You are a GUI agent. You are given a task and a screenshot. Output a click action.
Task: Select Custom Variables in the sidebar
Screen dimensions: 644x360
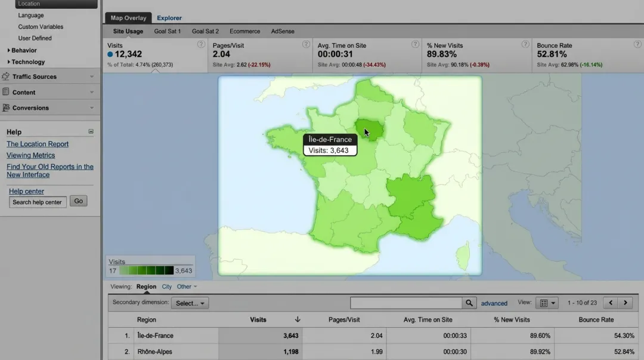pos(41,27)
